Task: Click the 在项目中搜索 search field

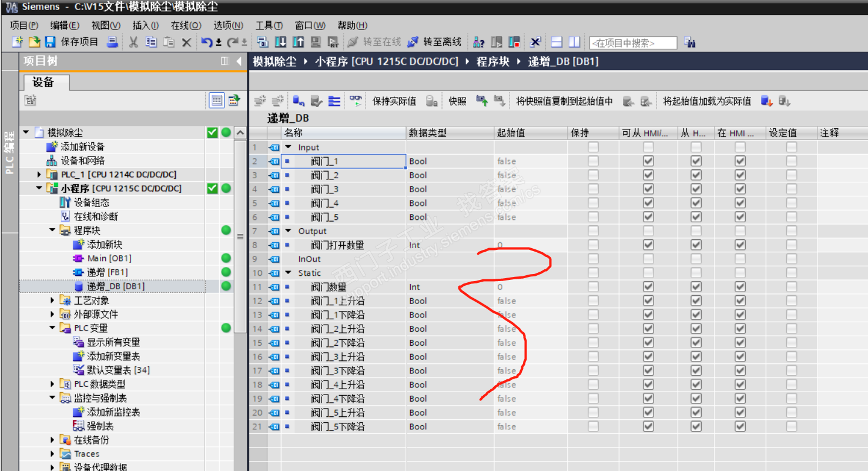Action: pos(633,43)
